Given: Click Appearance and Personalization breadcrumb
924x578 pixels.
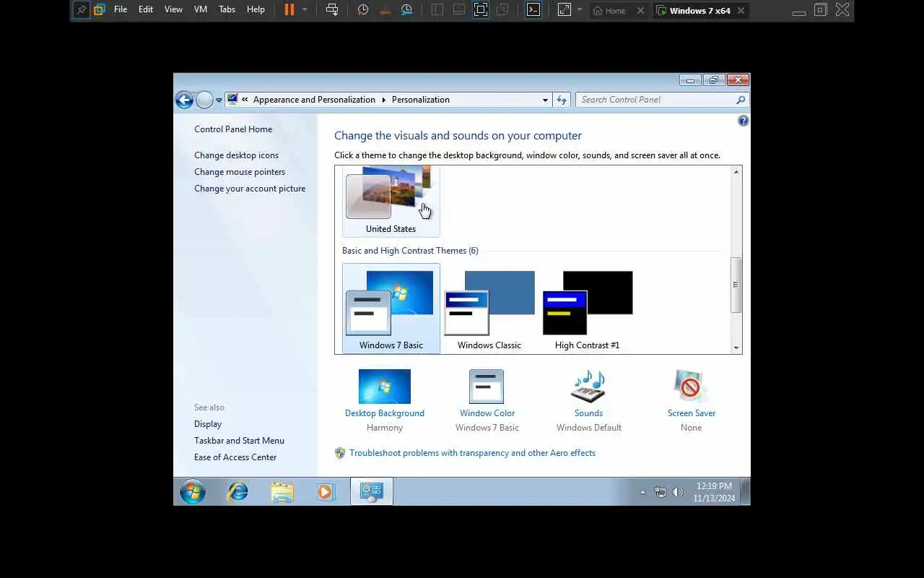Looking at the screenshot, I should pos(314,100).
